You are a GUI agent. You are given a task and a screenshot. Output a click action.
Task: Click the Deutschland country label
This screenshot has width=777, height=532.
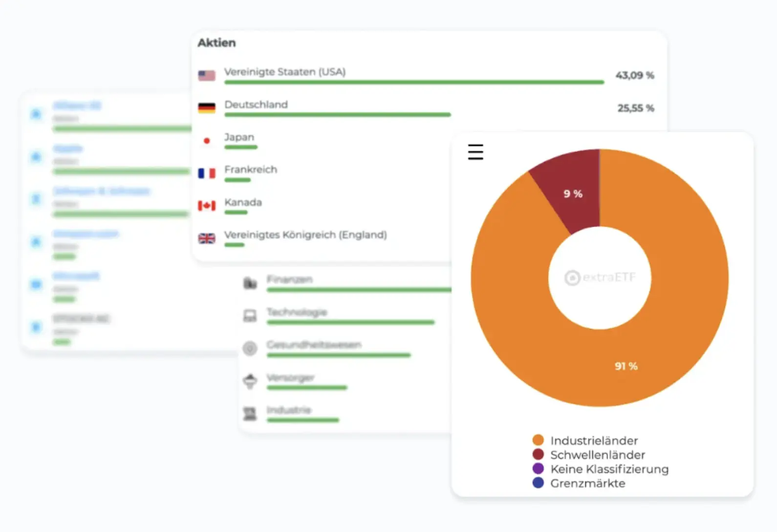coord(256,105)
